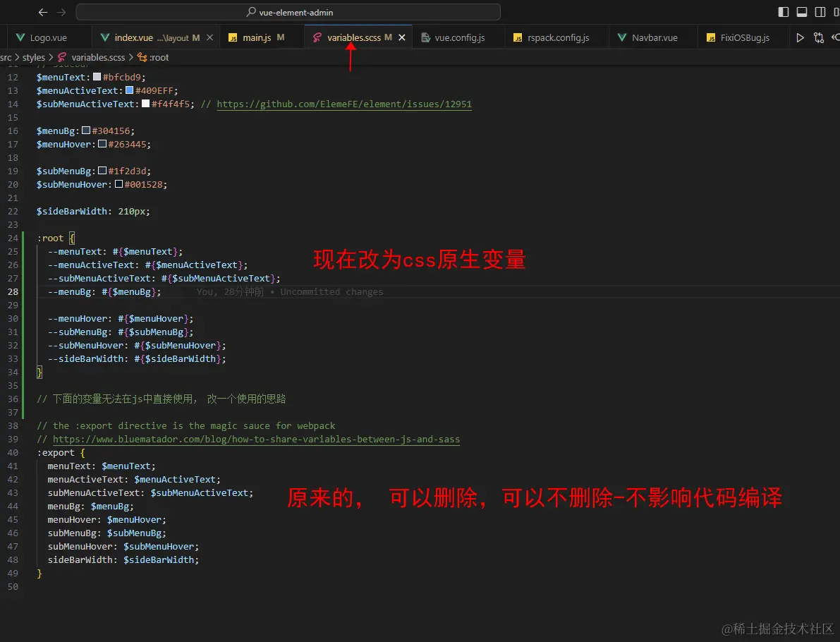Place cursor on the :root selector
The width and height of the screenshot is (840, 642).
point(50,238)
